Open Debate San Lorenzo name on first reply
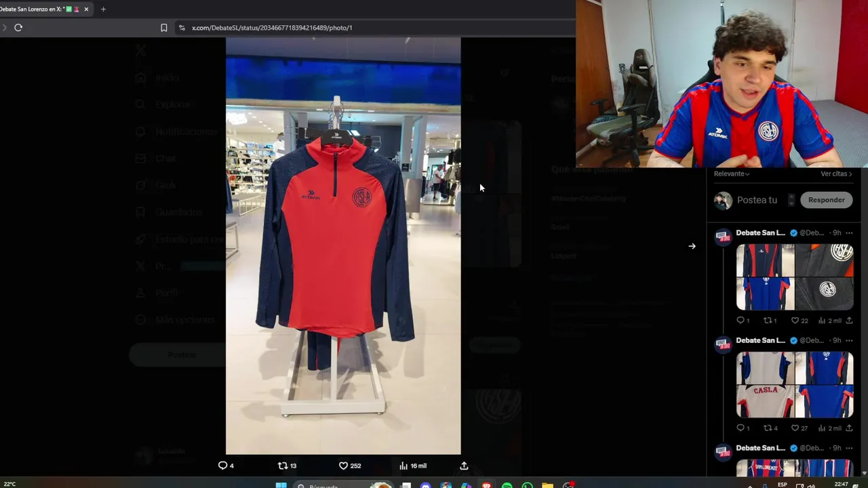The image size is (868, 488). pyautogui.click(x=760, y=232)
